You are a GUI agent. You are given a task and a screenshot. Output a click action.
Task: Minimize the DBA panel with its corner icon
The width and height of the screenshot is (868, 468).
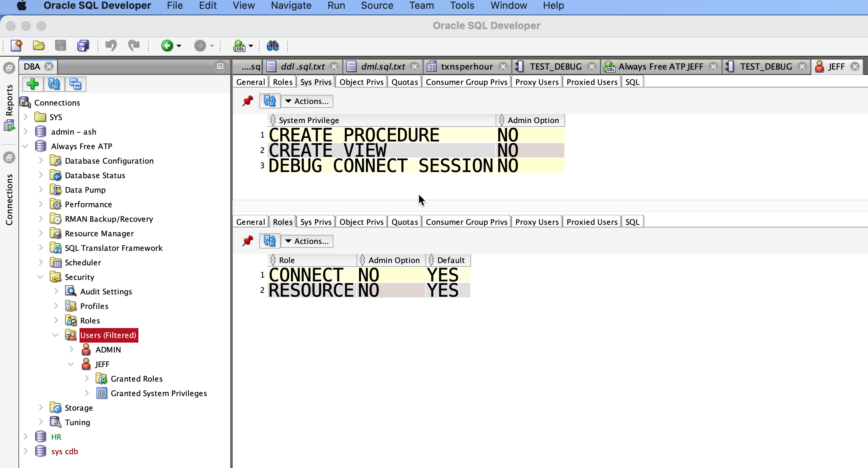pyautogui.click(x=220, y=66)
